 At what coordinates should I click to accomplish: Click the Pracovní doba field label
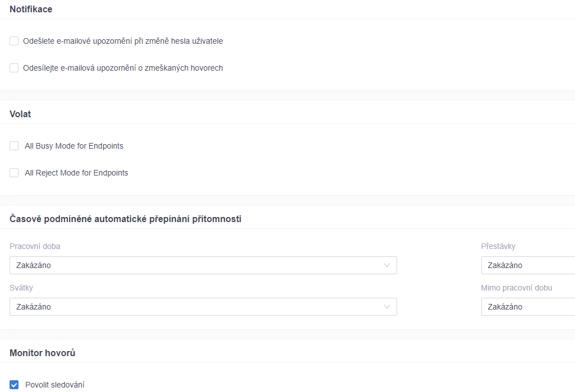pos(35,246)
